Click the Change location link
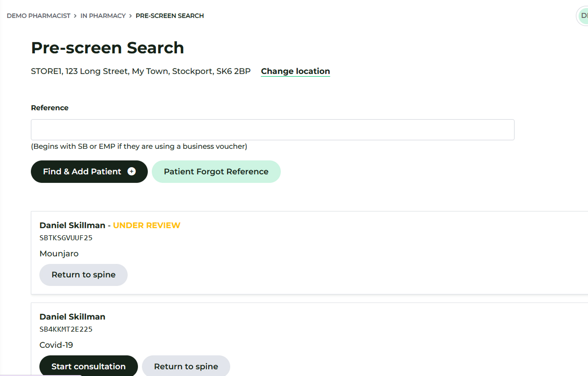Screen dimensions: 588x376 click(x=295, y=71)
